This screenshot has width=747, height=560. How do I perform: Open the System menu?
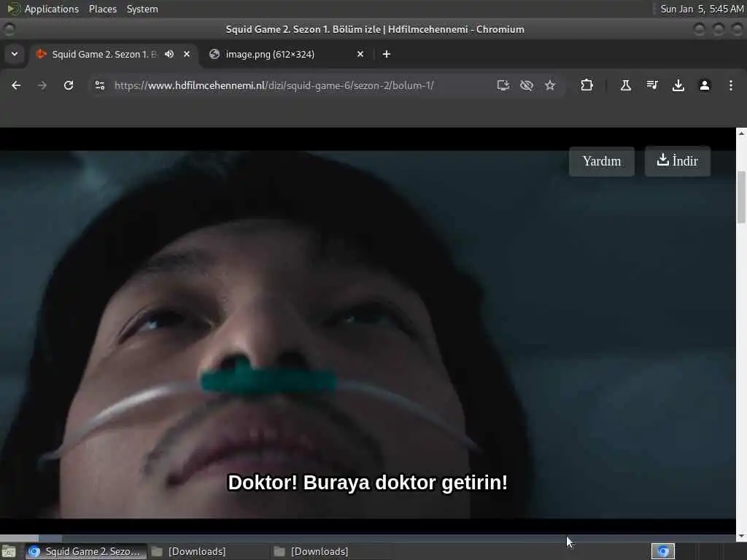click(x=142, y=9)
